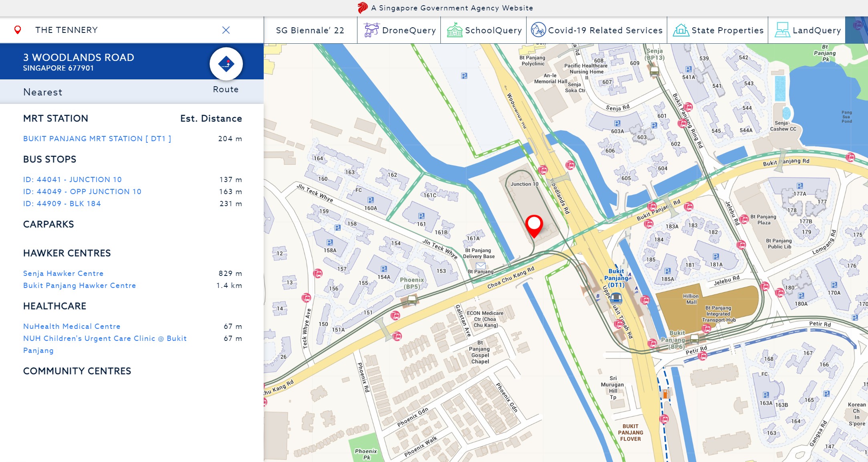Screen dimensions: 868x462
Task: Open the Bukit Panjang Hawker Centre link
Action: tap(79, 286)
